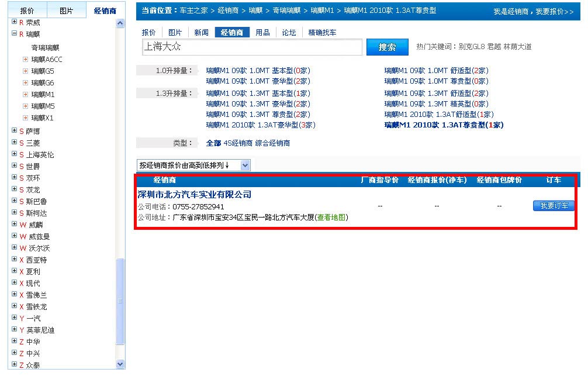
Task: Expand the 中兴 brand node
Action: [x=14, y=353]
